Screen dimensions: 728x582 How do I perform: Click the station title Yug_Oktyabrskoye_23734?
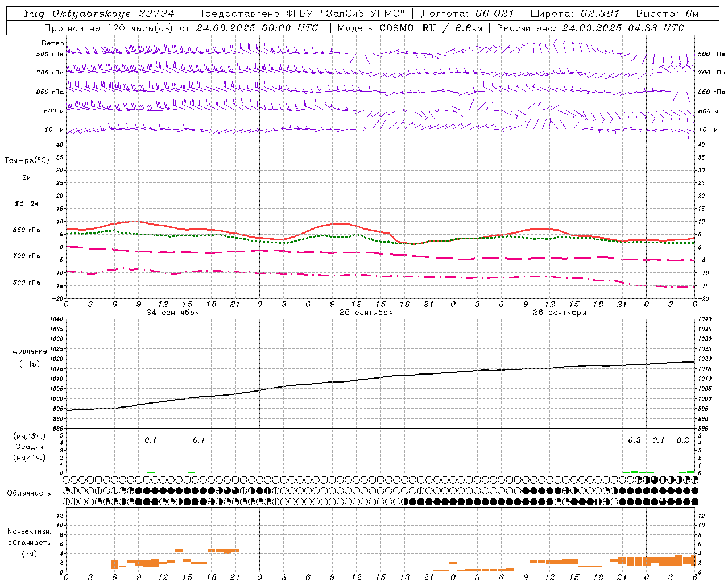tap(98, 14)
